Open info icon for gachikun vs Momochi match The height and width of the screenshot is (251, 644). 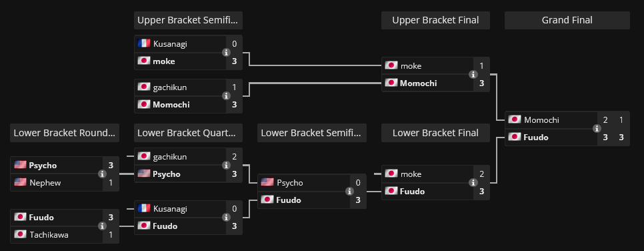point(226,96)
